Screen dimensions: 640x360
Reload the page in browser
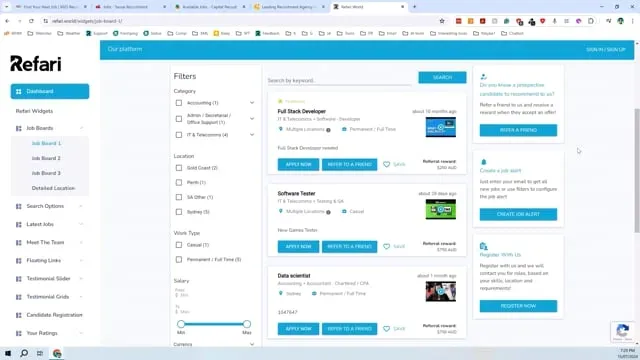click(x=31, y=21)
